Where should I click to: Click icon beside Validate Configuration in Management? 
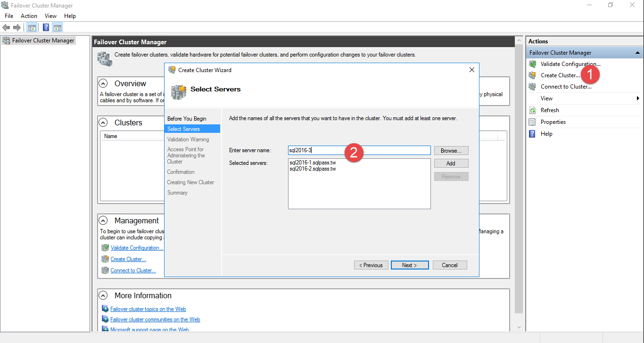[x=105, y=248]
